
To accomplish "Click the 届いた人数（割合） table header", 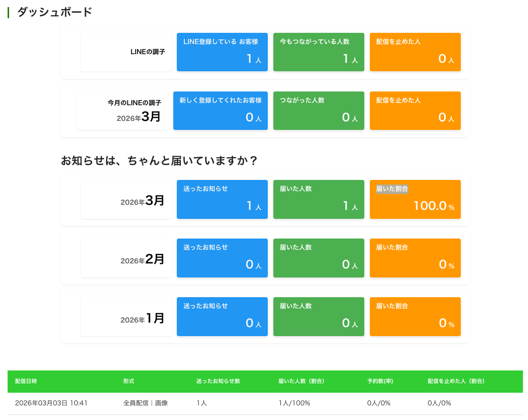I will click(301, 381).
